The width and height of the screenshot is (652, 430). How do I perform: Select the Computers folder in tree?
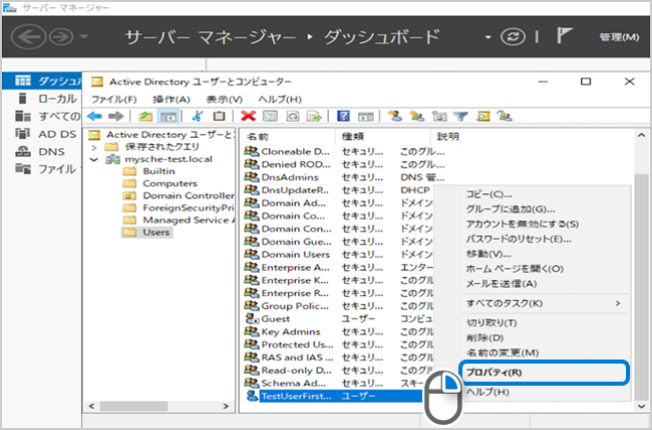pyautogui.click(x=170, y=183)
